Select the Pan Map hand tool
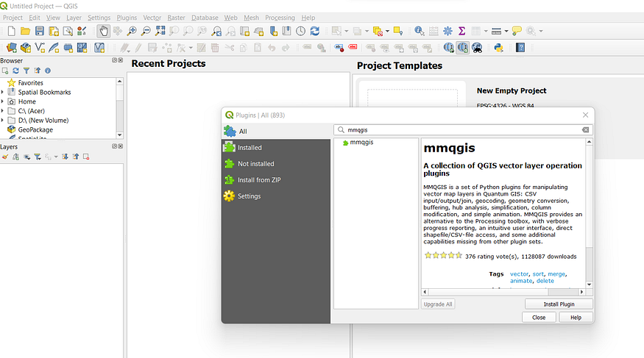 coord(104,31)
